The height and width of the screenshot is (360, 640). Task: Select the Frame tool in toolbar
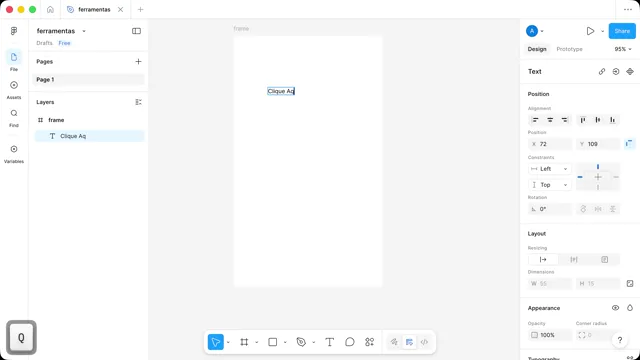(x=244, y=342)
